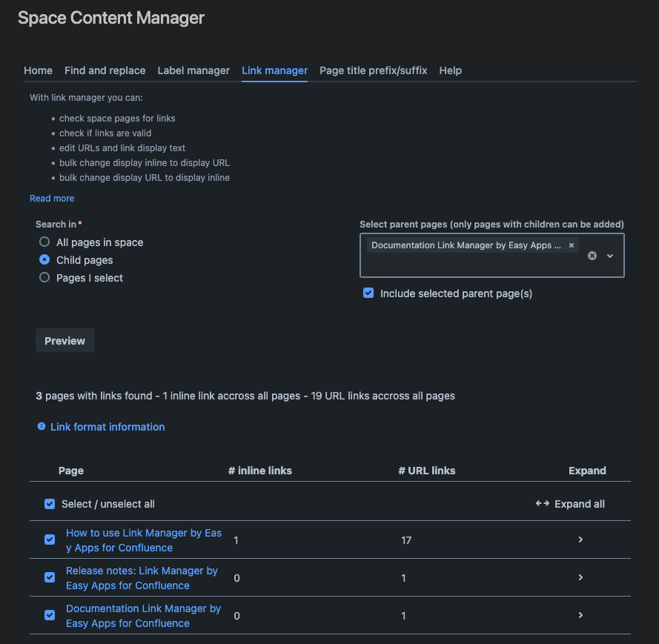Remove the Documentation Link Manager tag via its X
This screenshot has height=644, width=659.
coord(571,245)
